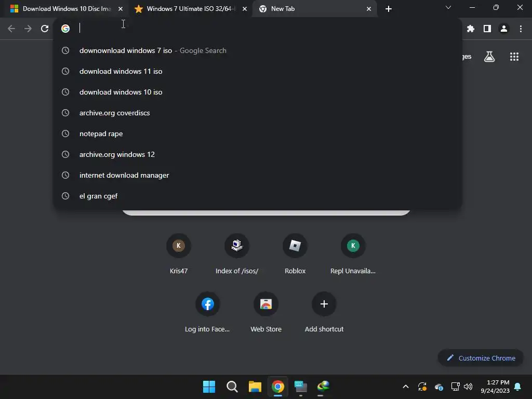The image size is (532, 399).
Task: Open the volume speaker tray icon
Action: point(468,387)
